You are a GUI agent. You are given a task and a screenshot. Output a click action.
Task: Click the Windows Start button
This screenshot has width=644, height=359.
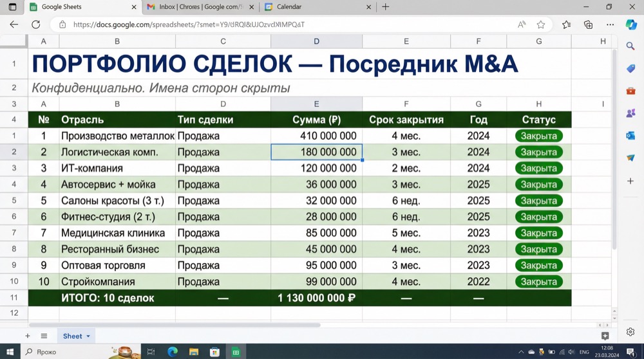[10, 352]
